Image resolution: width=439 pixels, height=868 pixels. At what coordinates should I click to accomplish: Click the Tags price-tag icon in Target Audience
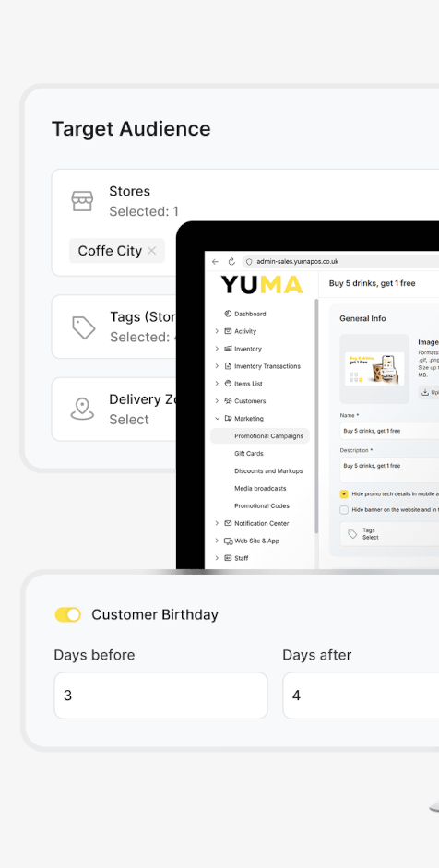(84, 327)
